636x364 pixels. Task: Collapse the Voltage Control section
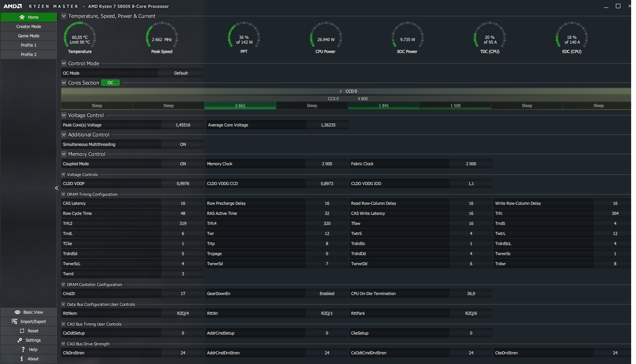point(64,115)
